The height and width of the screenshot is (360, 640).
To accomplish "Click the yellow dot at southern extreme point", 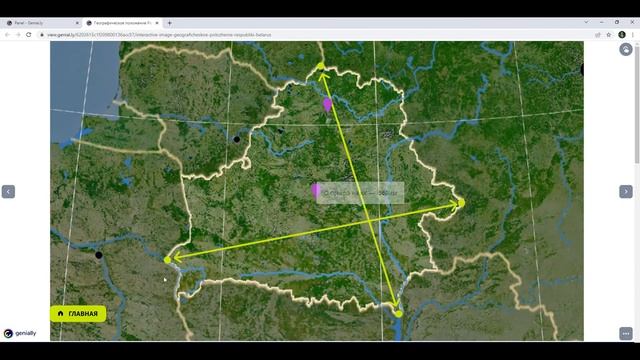I will tap(399, 313).
